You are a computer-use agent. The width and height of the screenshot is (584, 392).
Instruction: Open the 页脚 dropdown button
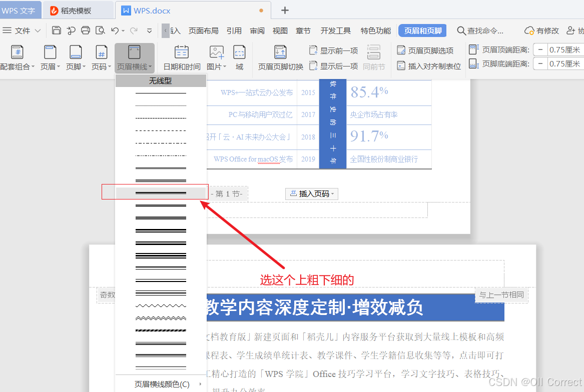pyautogui.click(x=76, y=57)
